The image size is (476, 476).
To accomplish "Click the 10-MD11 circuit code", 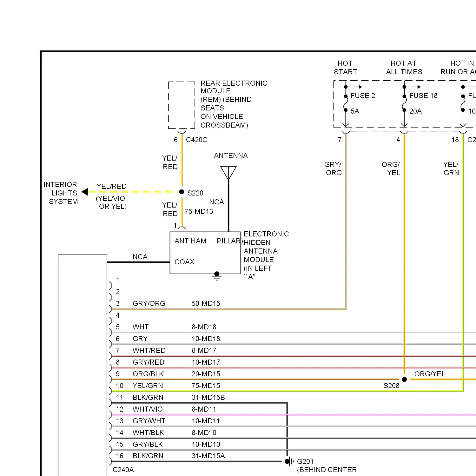I will coord(206,421).
